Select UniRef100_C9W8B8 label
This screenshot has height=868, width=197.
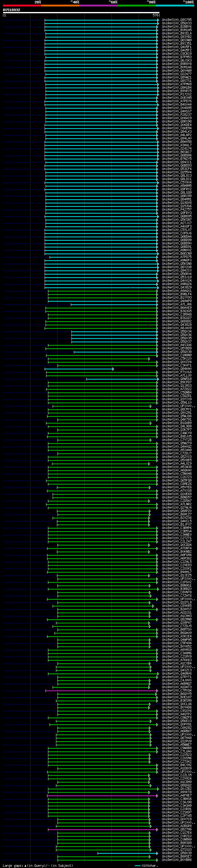click(x=177, y=748)
